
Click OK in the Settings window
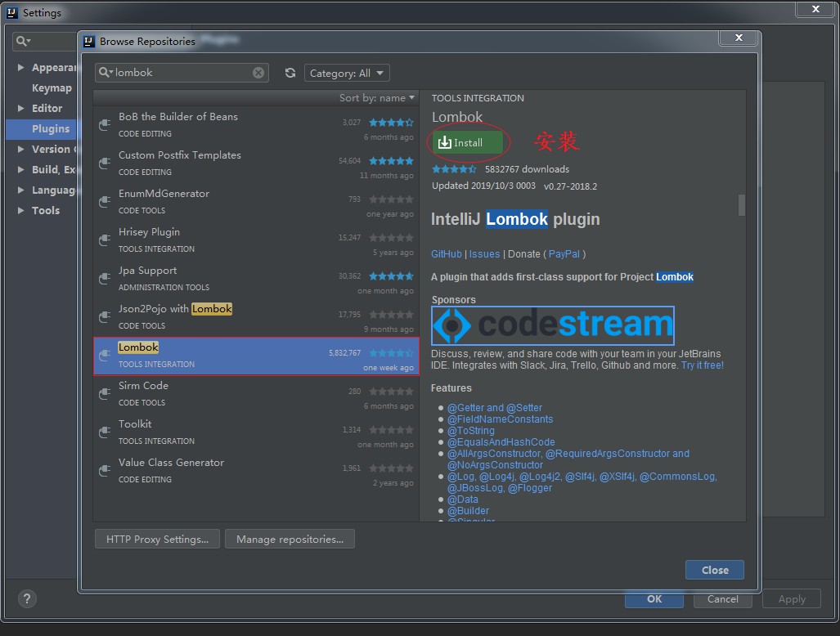(x=654, y=599)
